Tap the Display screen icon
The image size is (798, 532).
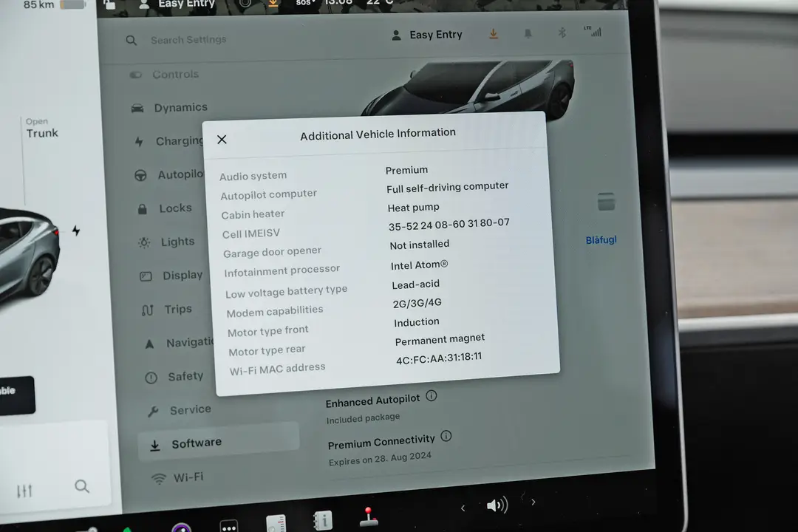click(x=146, y=276)
